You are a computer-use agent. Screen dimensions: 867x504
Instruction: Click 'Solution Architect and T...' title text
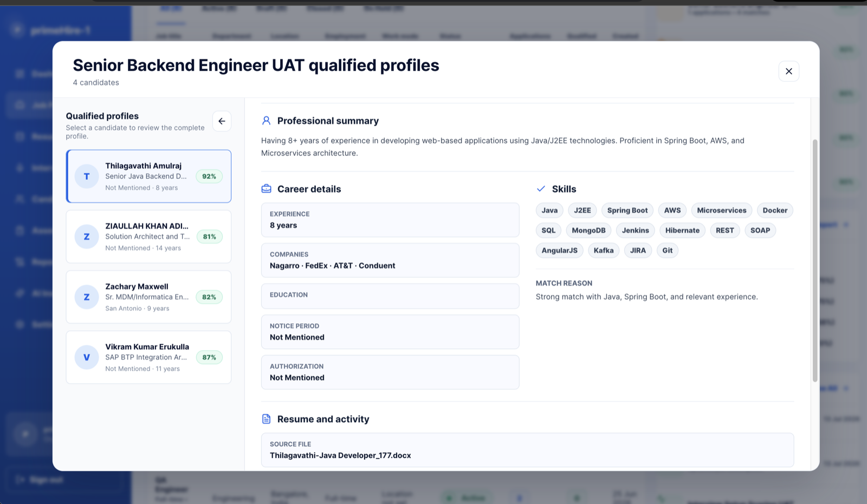pyautogui.click(x=147, y=237)
